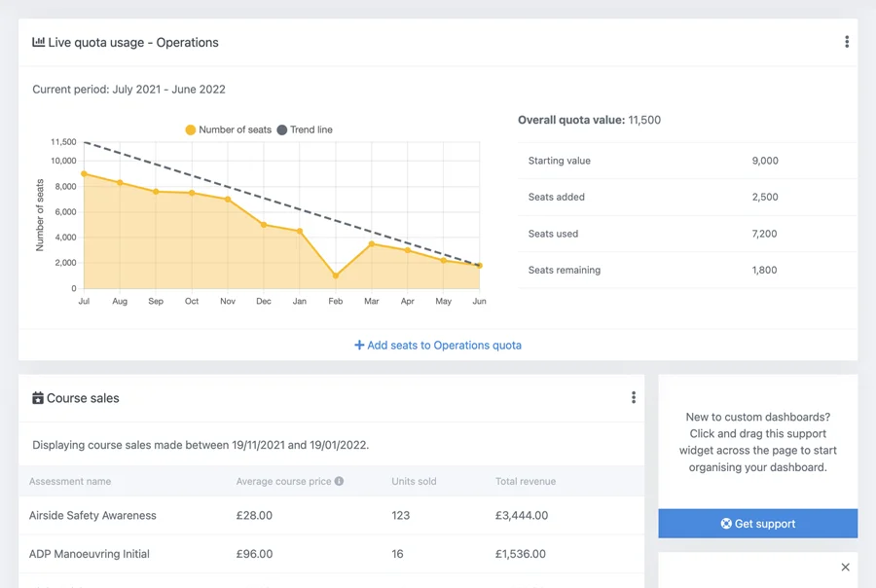Select the ADP Manoeuvring Initial row
The width and height of the screenshot is (876, 588).
pyautogui.click(x=90, y=554)
